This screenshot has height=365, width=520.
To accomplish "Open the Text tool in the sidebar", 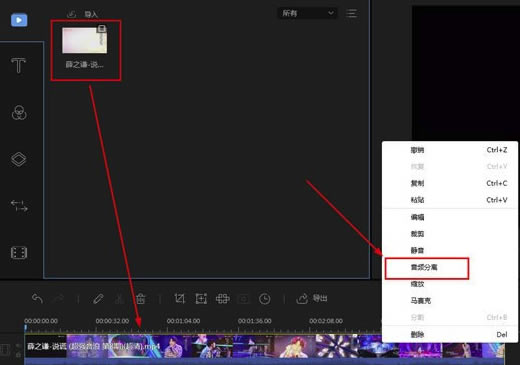I will point(18,65).
